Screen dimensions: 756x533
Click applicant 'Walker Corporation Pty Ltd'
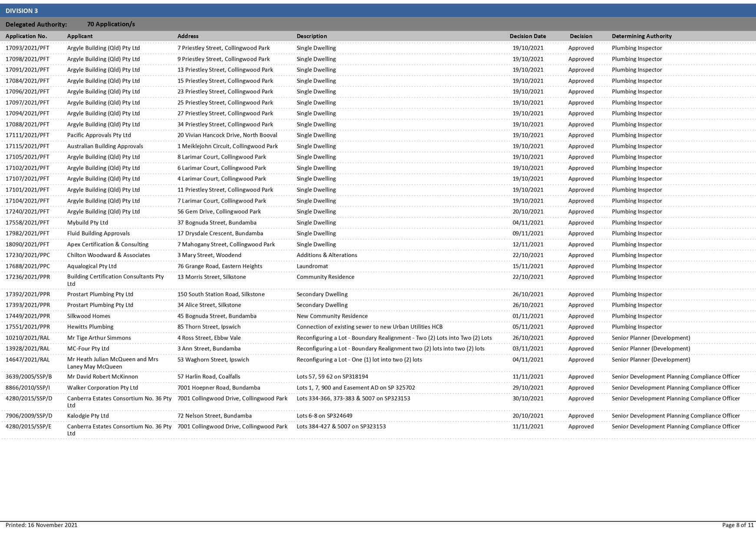102,388
